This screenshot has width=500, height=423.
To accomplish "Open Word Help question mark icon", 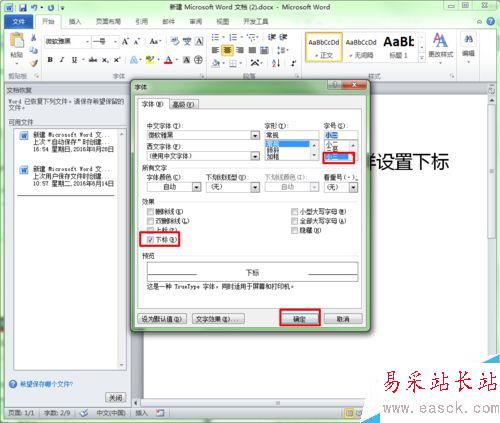I will [490, 22].
